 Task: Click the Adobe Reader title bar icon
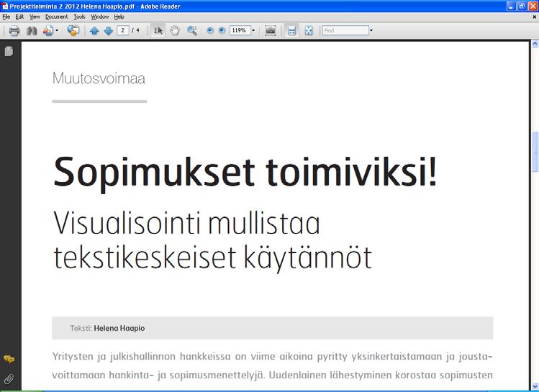(x=4, y=6)
